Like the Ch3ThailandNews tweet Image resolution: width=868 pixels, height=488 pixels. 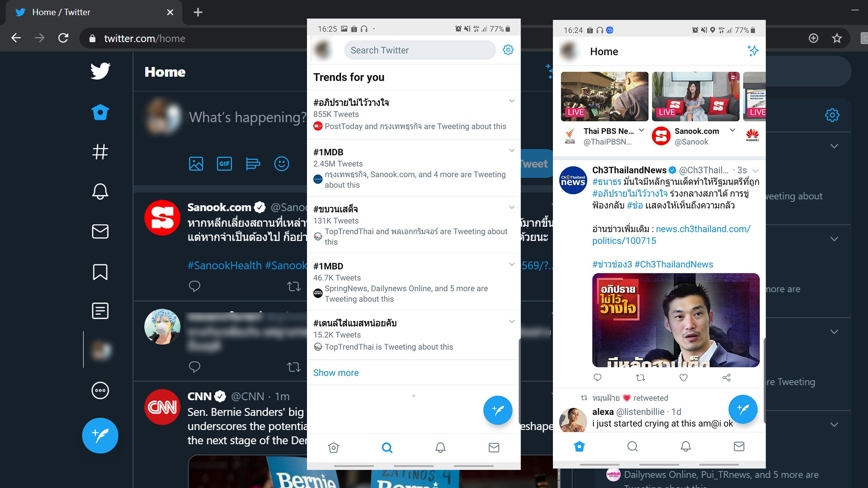684,378
